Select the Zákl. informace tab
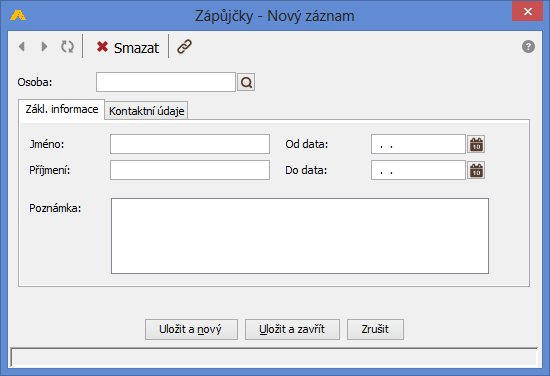This screenshot has height=376, width=550. click(62, 109)
